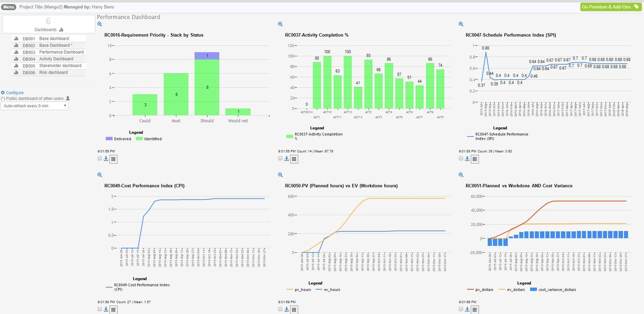Click the Configure gear icon
The height and width of the screenshot is (314, 644).
click(x=3, y=93)
